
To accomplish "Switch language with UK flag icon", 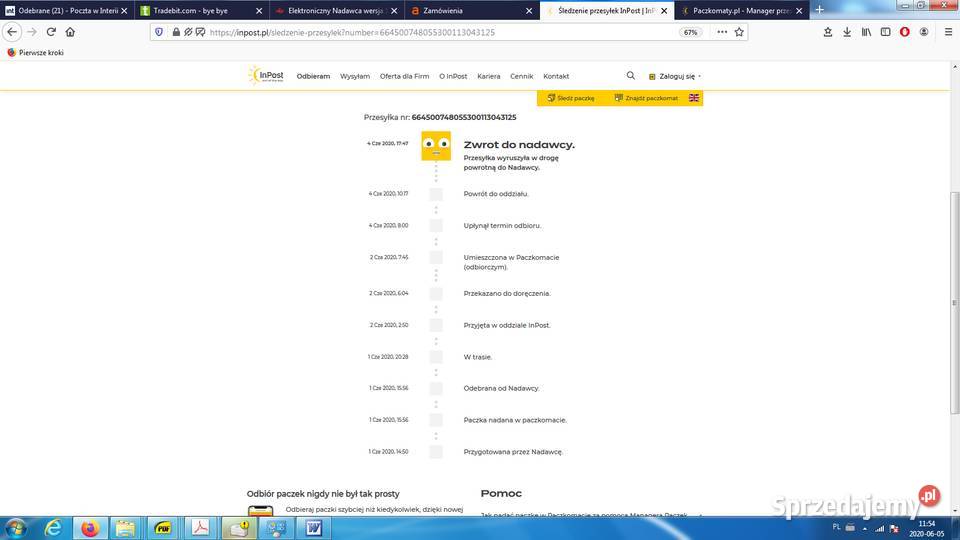I will (694, 98).
